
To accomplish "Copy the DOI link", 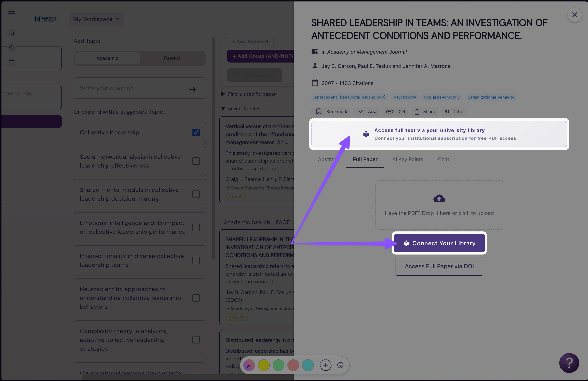I will click(395, 112).
